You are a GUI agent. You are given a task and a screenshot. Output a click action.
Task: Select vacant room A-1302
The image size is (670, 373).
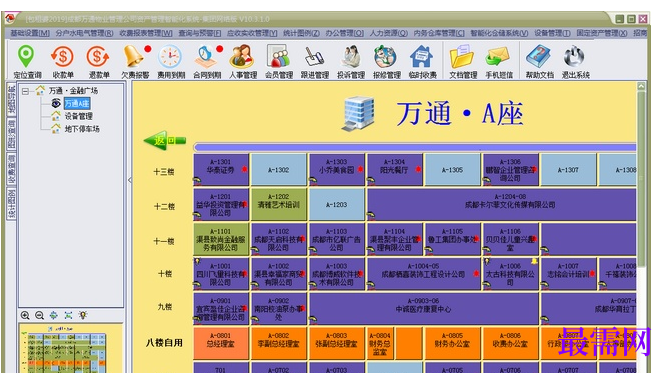(x=279, y=170)
